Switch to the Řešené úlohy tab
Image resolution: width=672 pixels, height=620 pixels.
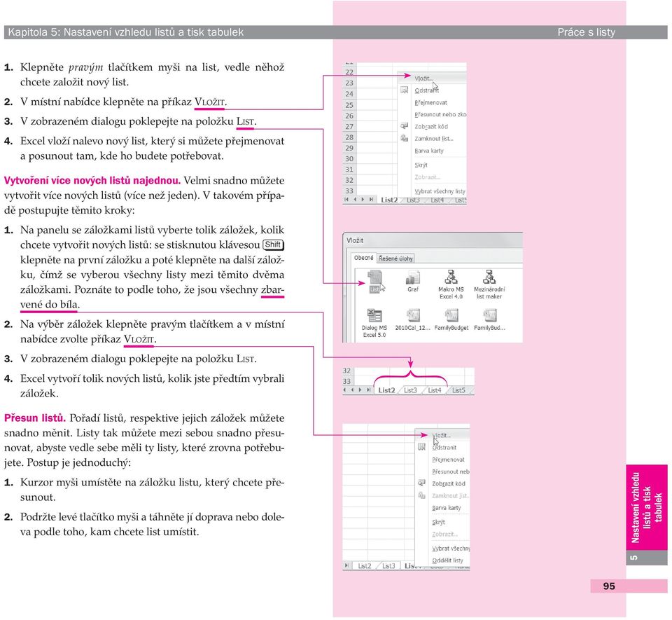pos(395,259)
